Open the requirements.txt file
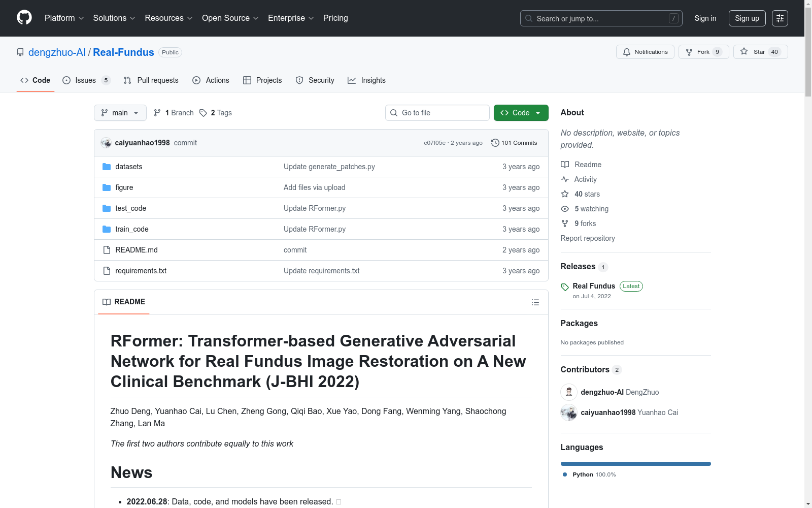The width and height of the screenshot is (812, 508). click(x=141, y=271)
